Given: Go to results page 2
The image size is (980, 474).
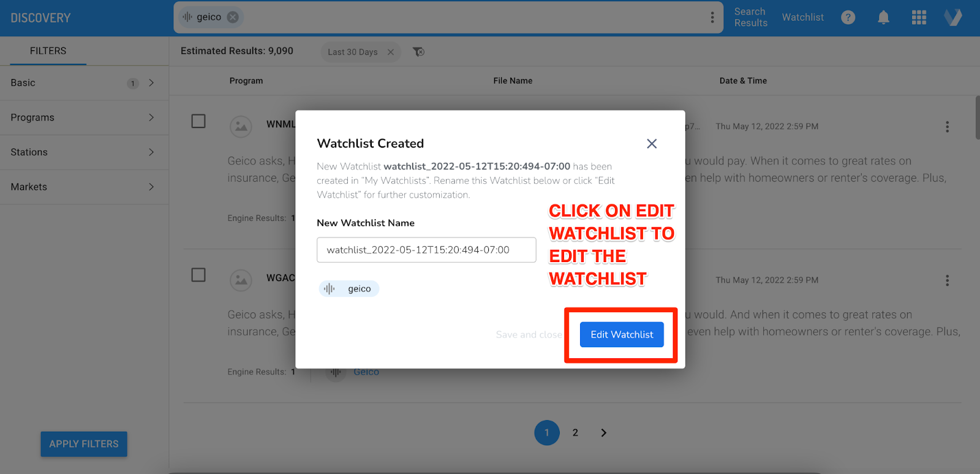Looking at the screenshot, I should 575,432.
